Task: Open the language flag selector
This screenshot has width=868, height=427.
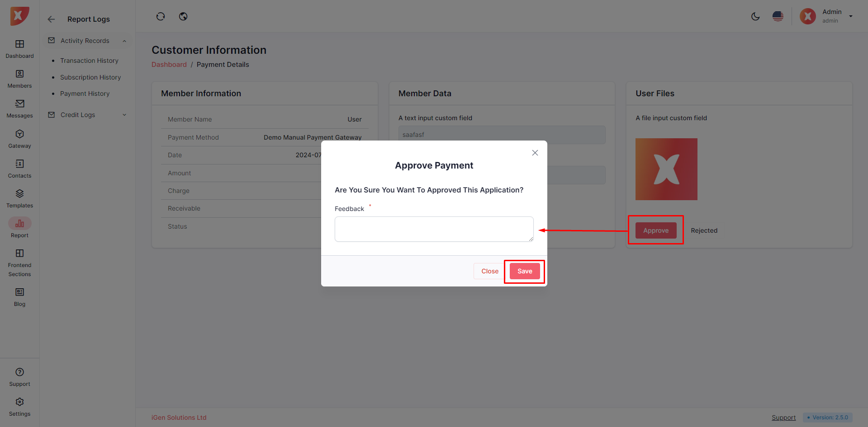Action: pyautogui.click(x=778, y=17)
